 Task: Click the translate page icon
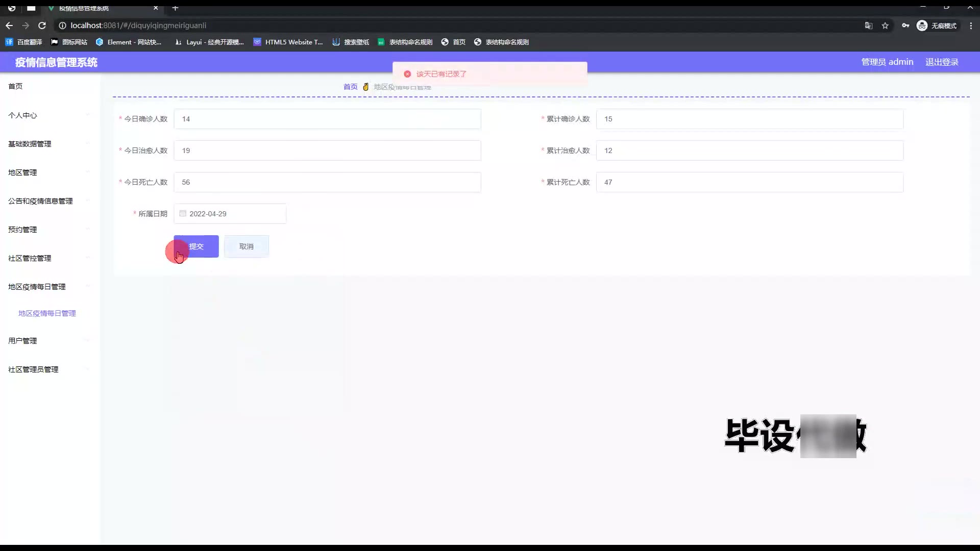coord(868,26)
